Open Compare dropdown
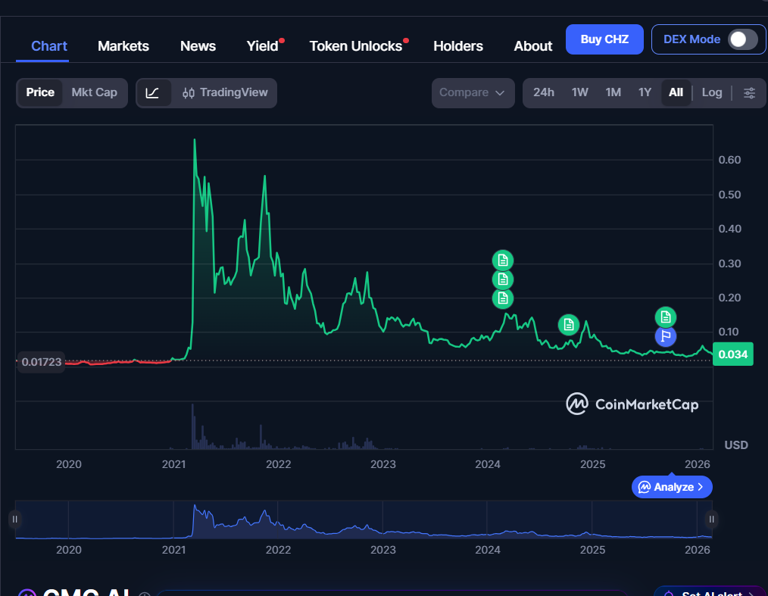Viewport: 768px width, 596px height. point(473,93)
